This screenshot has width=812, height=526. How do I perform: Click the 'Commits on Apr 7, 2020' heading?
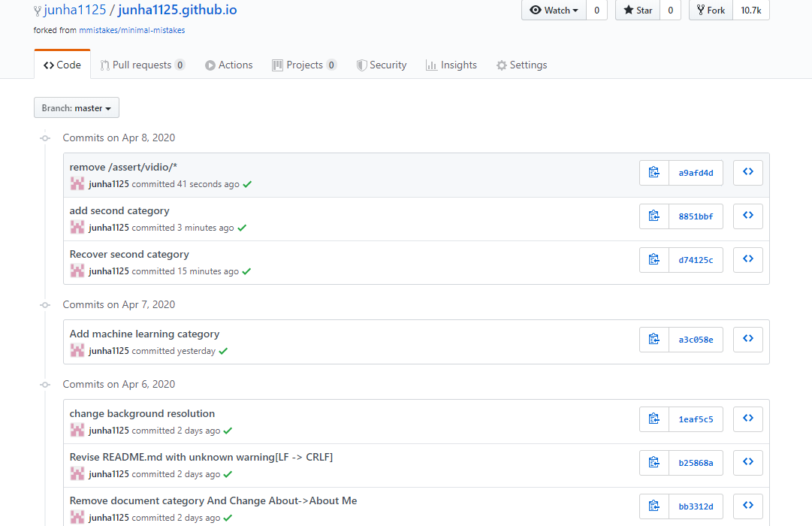(119, 305)
